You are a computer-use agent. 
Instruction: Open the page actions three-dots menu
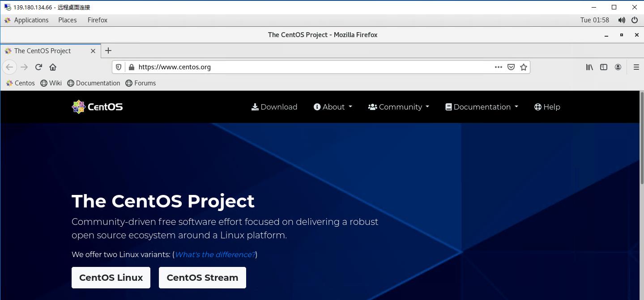[498, 67]
